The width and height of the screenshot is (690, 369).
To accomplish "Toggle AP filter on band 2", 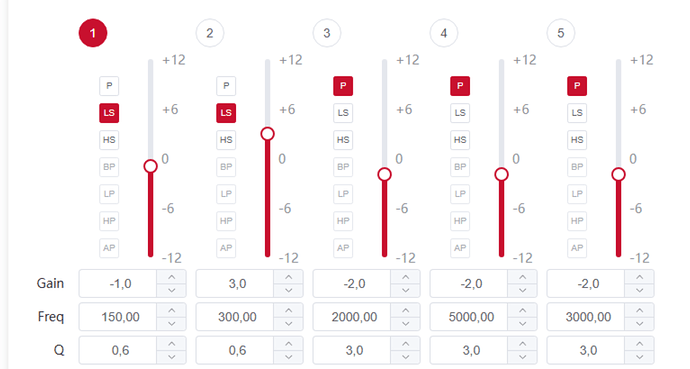I will pyautogui.click(x=226, y=248).
